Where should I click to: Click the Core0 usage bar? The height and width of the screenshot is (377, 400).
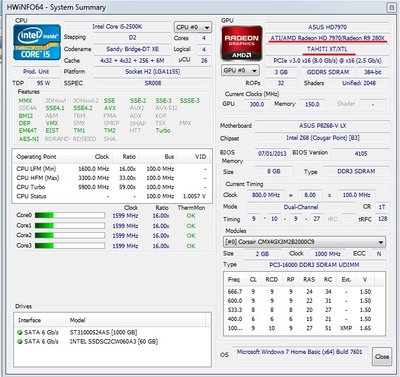70,216
